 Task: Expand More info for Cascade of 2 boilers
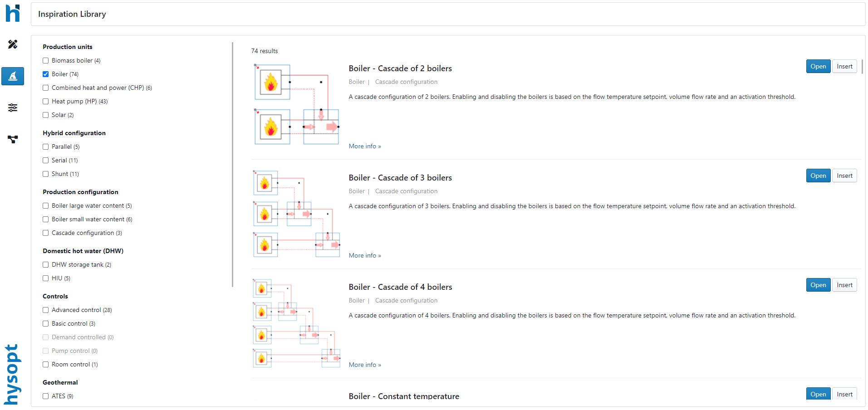pos(364,146)
